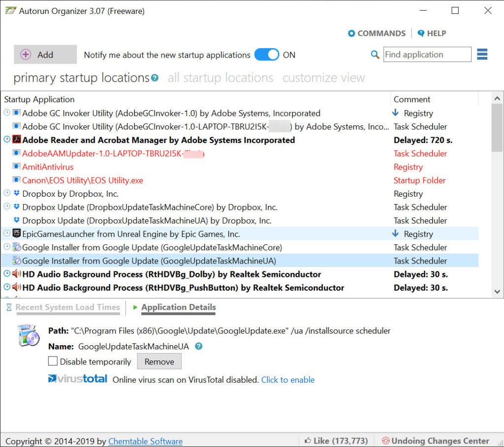The image size is (504, 447).
Task: Toggle off new startup applications notification
Action: click(267, 55)
